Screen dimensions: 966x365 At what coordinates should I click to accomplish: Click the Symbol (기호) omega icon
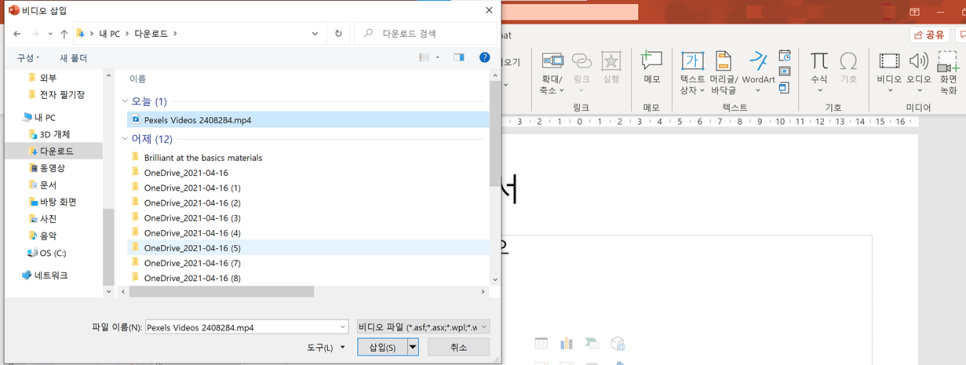coord(848,60)
